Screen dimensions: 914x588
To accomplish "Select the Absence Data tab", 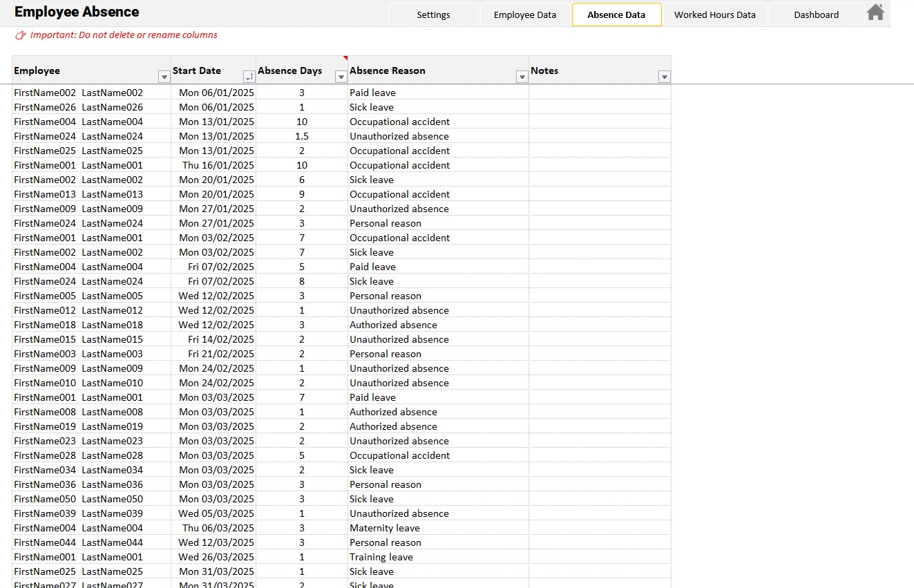I will coord(616,15).
